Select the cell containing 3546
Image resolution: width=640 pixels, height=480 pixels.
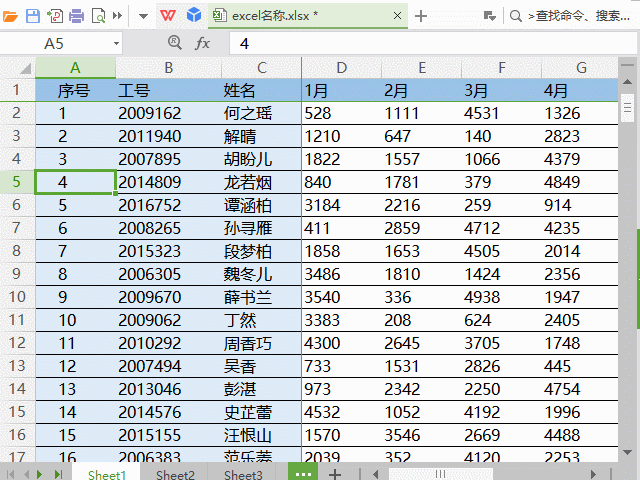[x=422, y=435]
